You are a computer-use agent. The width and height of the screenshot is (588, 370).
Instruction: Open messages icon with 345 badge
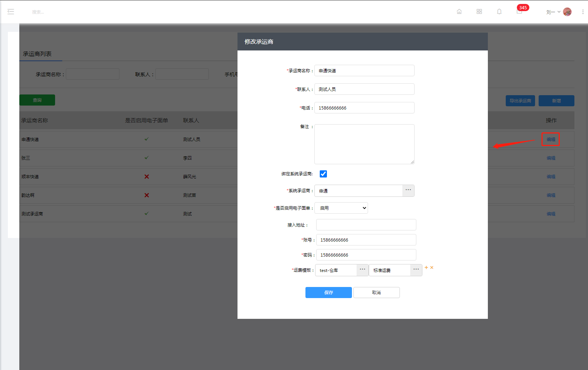(520, 11)
